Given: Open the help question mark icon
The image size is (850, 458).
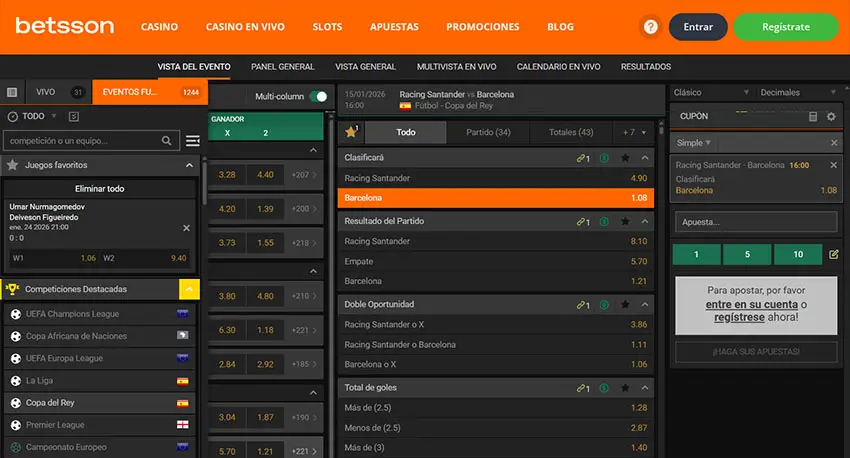Looking at the screenshot, I should coord(651,27).
